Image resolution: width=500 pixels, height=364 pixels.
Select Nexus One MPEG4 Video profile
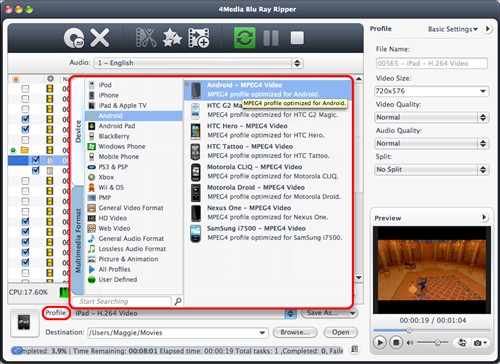(268, 213)
